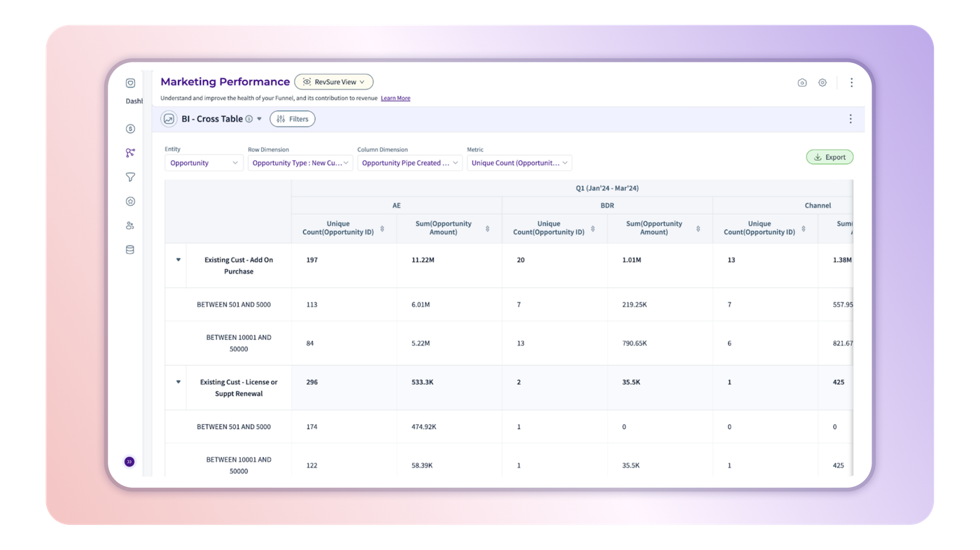
Task: Click BDR count cell showing 20
Action: (x=521, y=260)
